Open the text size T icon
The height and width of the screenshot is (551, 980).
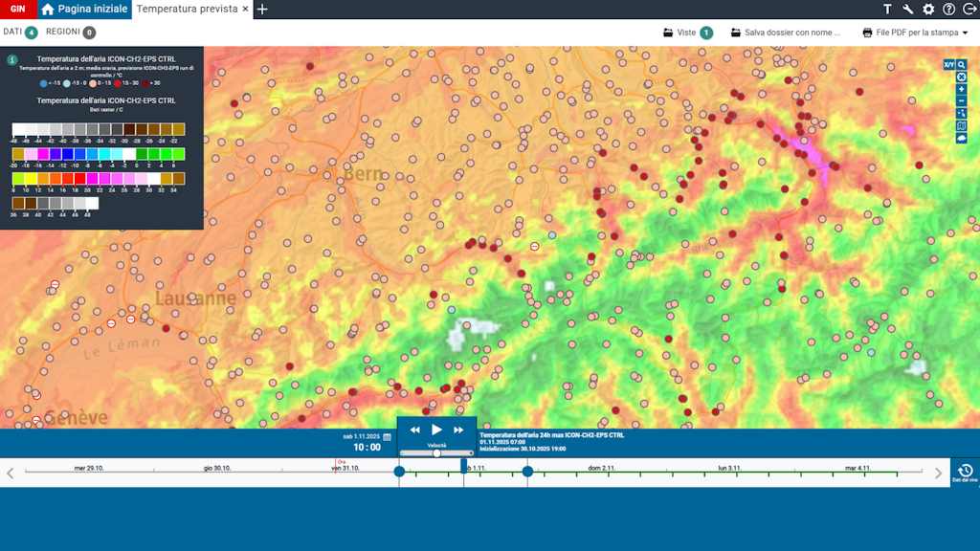[887, 10]
